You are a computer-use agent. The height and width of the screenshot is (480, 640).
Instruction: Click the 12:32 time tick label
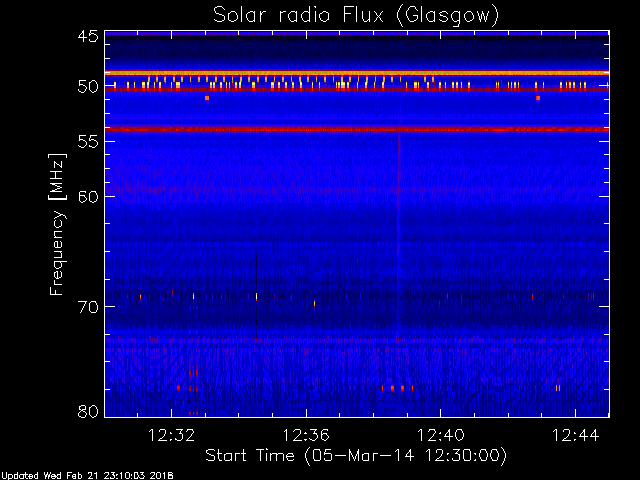coord(171,435)
